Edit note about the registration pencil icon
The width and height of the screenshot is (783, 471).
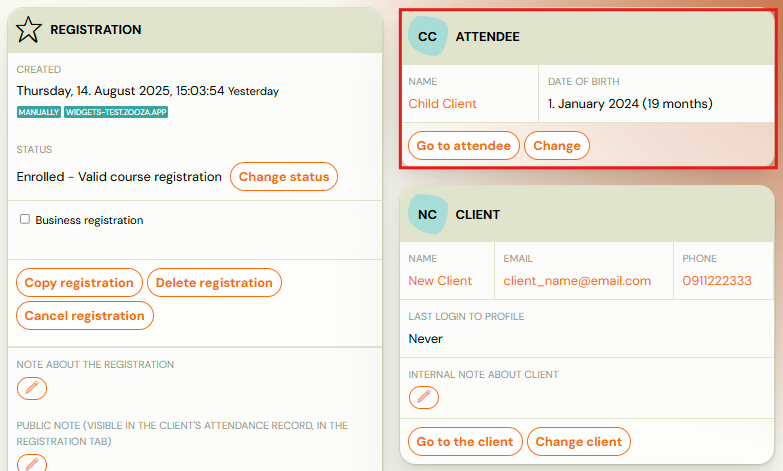(x=32, y=388)
